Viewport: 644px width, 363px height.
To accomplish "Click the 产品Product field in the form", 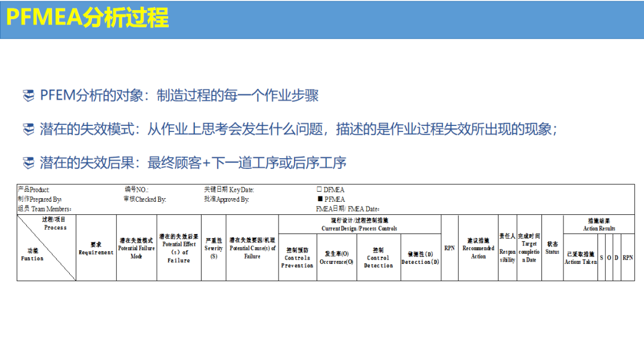I will pyautogui.click(x=34, y=190).
